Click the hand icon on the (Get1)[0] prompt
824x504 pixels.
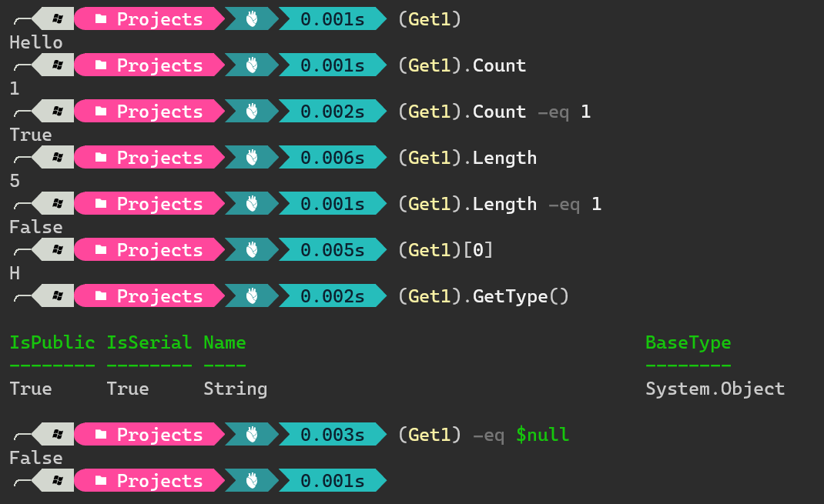coord(253,250)
